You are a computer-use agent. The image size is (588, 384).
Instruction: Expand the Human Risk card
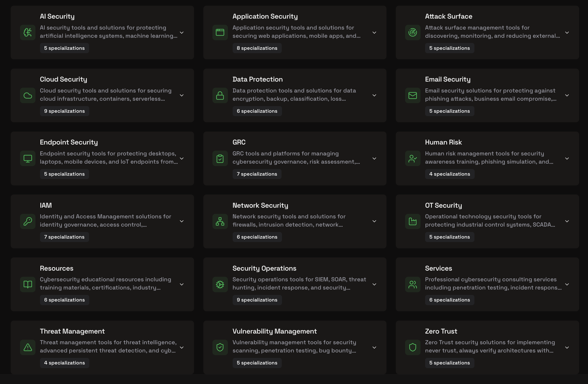(567, 158)
